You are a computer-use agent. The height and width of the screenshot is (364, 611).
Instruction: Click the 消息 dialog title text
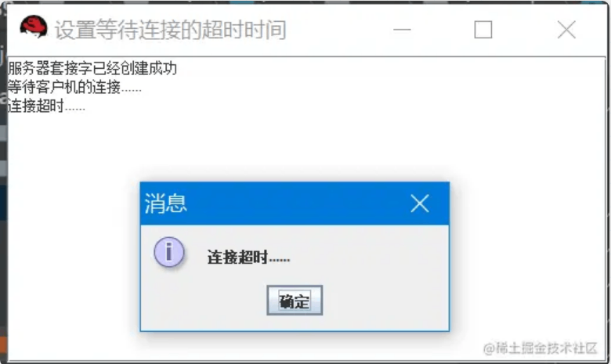tap(165, 204)
